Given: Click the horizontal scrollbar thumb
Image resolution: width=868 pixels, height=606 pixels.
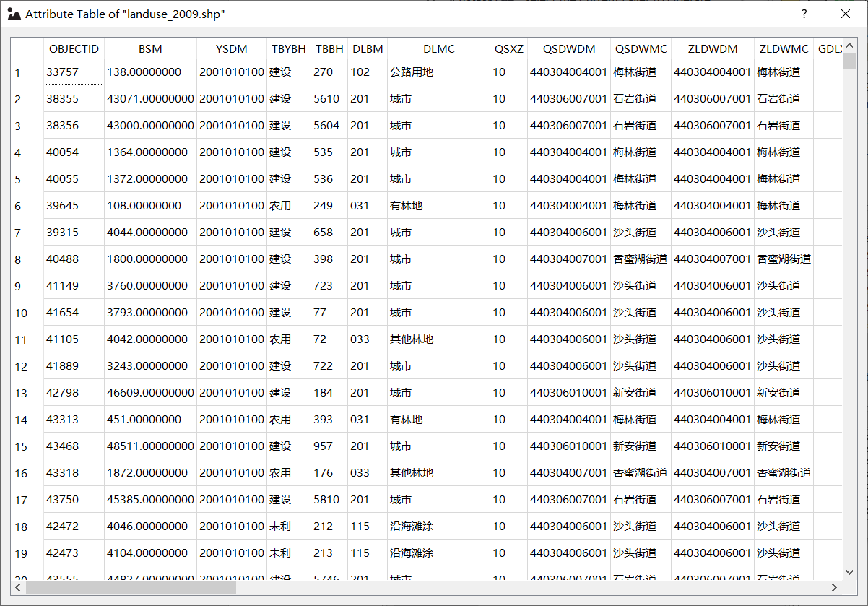Looking at the screenshot, I should coord(130,588).
